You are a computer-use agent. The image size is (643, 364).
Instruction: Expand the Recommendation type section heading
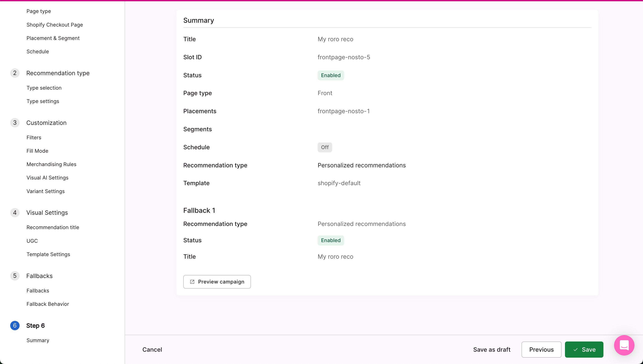coord(58,73)
